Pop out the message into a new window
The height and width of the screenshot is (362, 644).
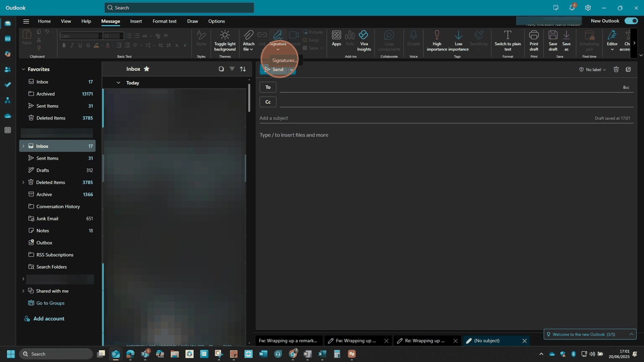[628, 69]
